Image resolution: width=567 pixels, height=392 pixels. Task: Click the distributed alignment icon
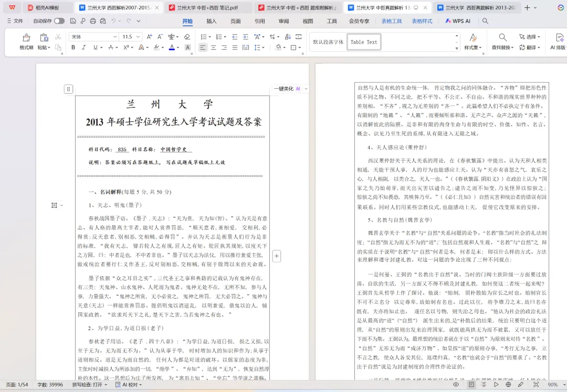[x=246, y=47]
